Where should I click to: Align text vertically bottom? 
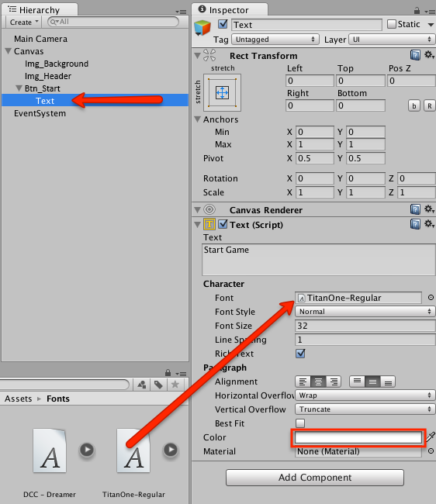[388, 381]
